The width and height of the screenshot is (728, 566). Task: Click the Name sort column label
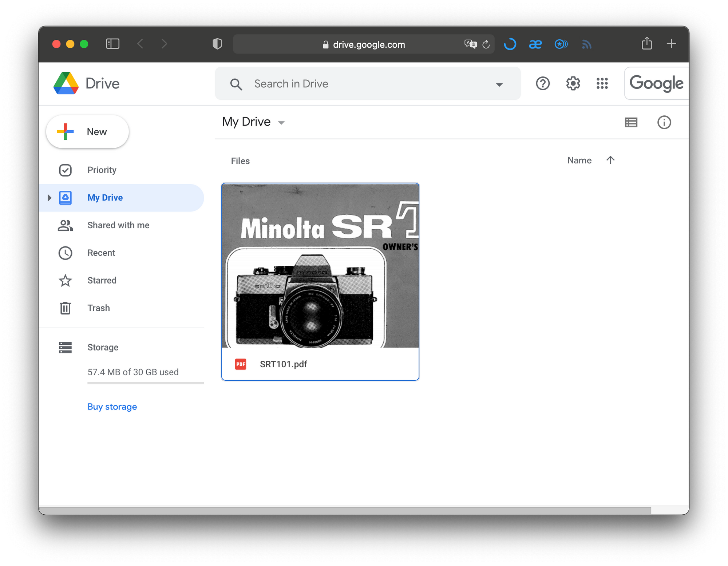(579, 160)
